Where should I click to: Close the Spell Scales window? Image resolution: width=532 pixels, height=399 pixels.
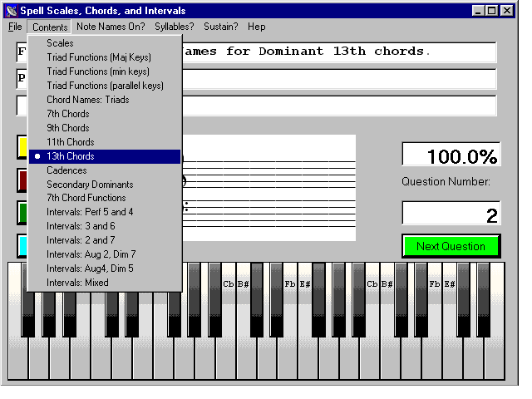point(507,11)
